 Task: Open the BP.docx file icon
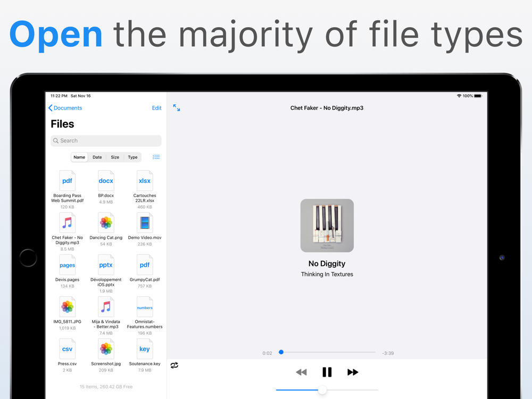(106, 181)
